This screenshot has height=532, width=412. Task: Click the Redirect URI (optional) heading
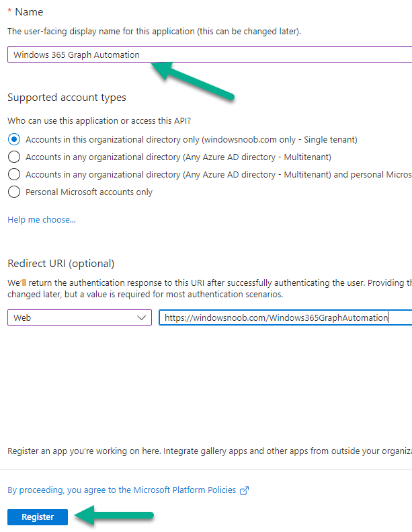[x=61, y=263]
